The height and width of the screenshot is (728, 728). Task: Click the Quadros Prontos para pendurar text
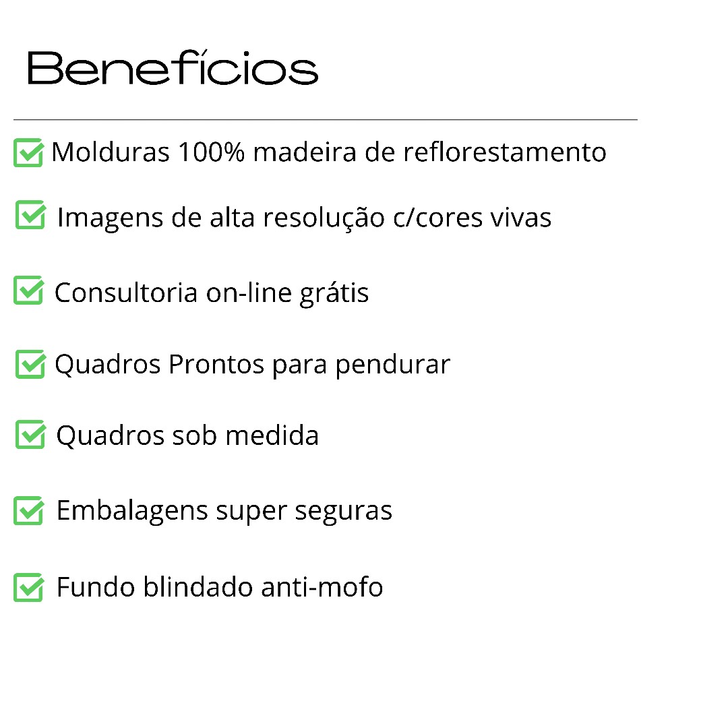coord(252,365)
